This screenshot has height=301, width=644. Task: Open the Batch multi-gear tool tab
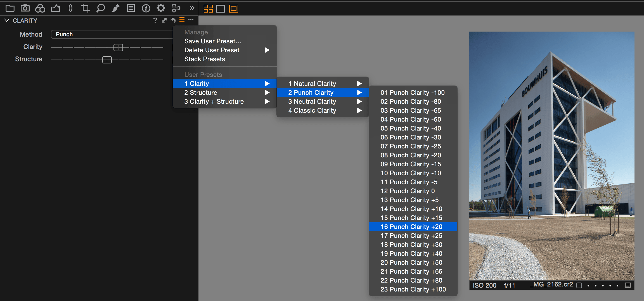coord(176,8)
